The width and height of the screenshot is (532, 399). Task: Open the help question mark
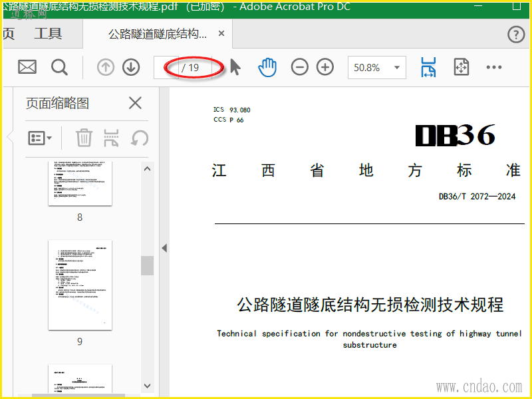click(x=516, y=35)
